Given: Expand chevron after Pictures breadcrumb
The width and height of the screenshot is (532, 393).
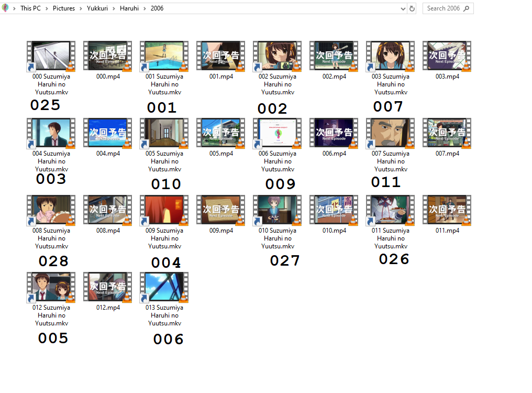Looking at the screenshot, I should [81, 8].
